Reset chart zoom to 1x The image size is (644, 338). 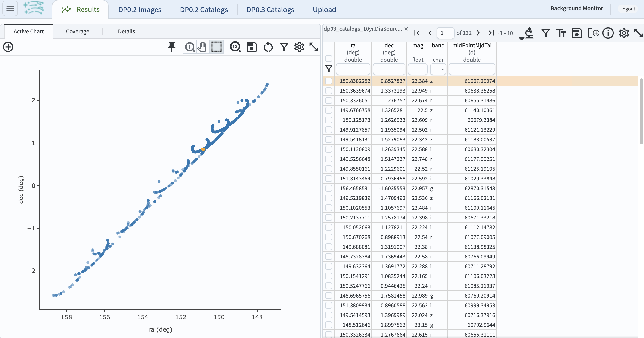pyautogui.click(x=235, y=47)
